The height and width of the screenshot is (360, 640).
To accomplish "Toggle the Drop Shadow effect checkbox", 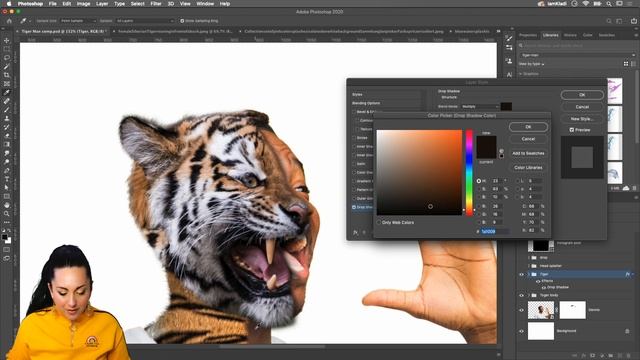I will point(354,207).
